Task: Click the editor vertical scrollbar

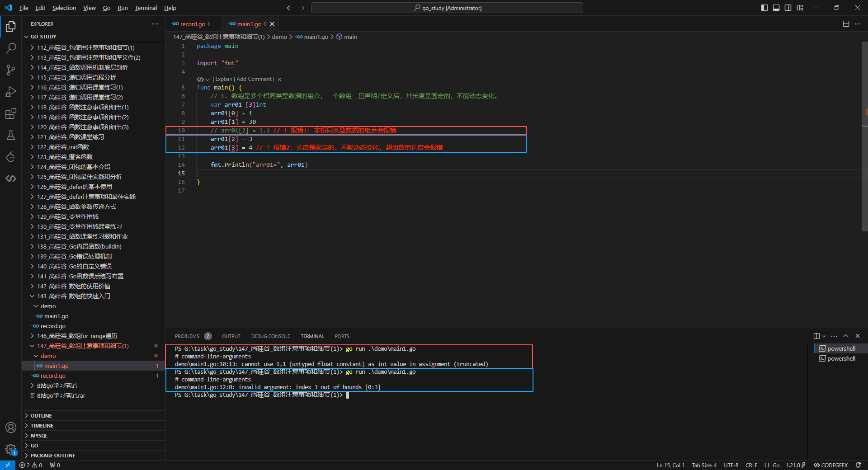Action: pos(864,136)
